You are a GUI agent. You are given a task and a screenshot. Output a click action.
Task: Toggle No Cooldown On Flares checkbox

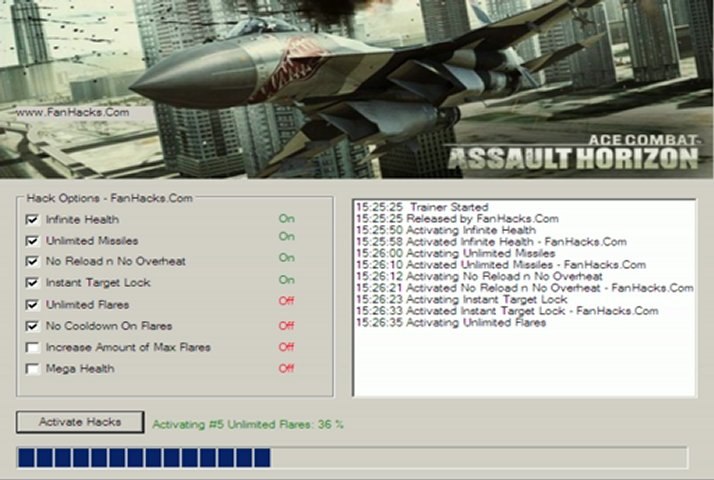[x=32, y=326]
